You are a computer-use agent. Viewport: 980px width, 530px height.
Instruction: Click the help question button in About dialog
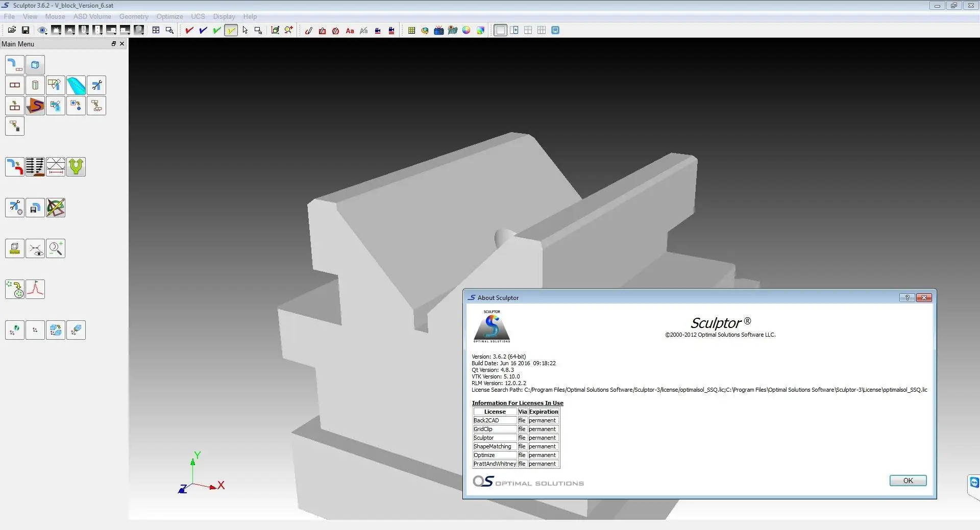[x=907, y=297]
